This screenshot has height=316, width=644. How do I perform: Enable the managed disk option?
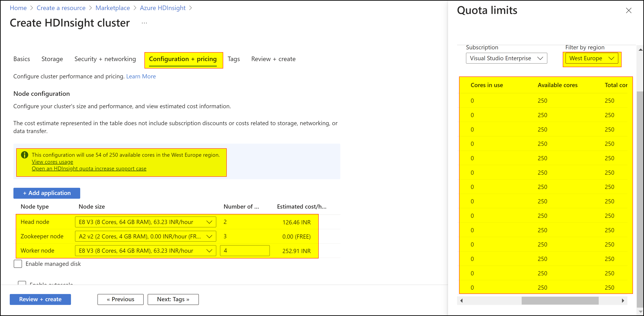pyautogui.click(x=18, y=264)
